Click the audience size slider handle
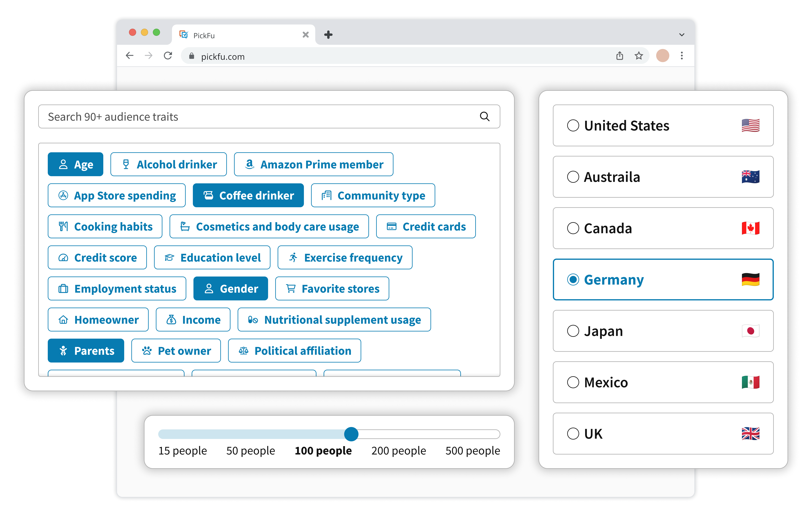This screenshot has width=812, height=516. pyautogui.click(x=351, y=434)
